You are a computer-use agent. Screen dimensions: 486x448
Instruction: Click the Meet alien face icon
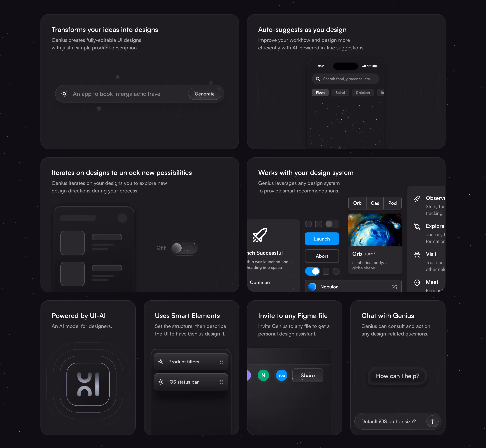(x=417, y=282)
